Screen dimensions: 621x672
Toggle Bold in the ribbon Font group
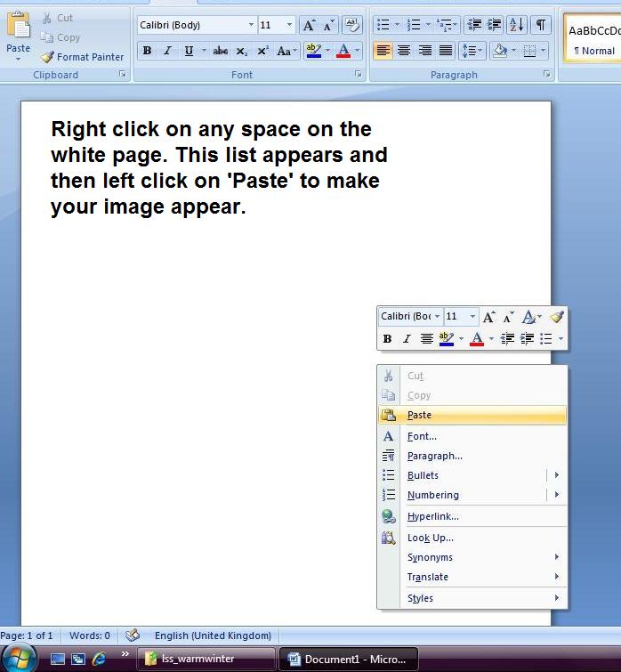tap(147, 51)
